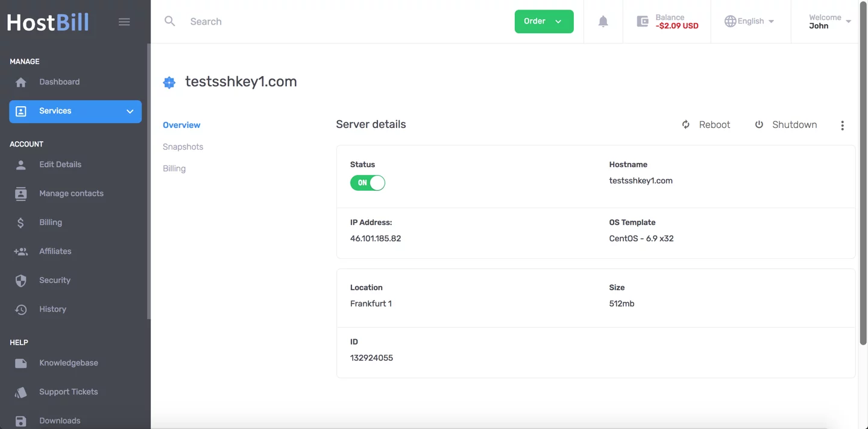Open notifications bell icon
Image resolution: width=868 pixels, height=429 pixels.
pyautogui.click(x=603, y=22)
